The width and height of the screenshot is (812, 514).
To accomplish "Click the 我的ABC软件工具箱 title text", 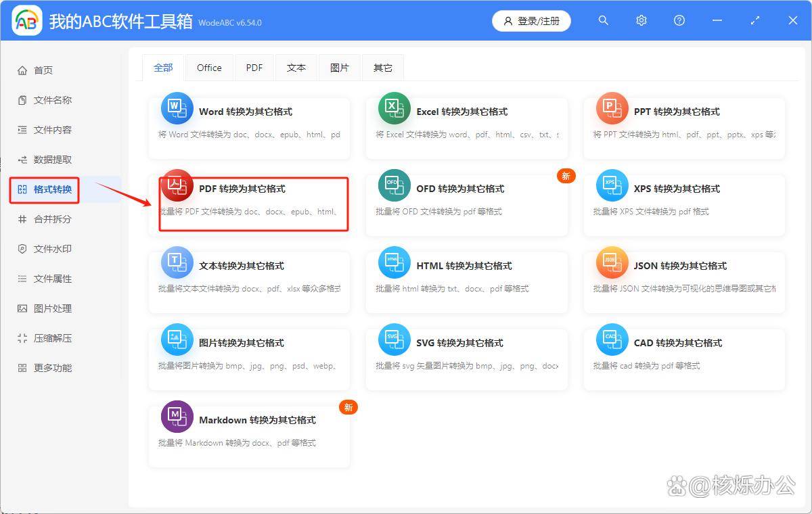I will (x=121, y=21).
